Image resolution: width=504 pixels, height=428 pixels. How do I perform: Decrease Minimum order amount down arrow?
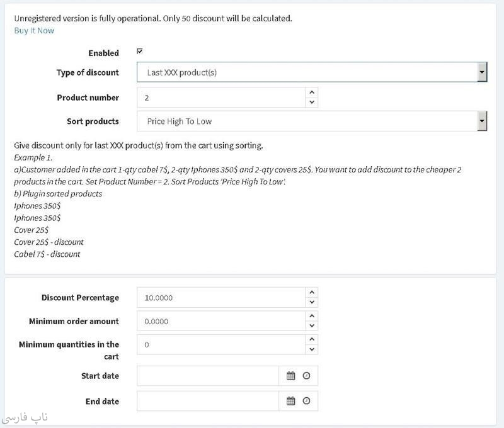(311, 326)
